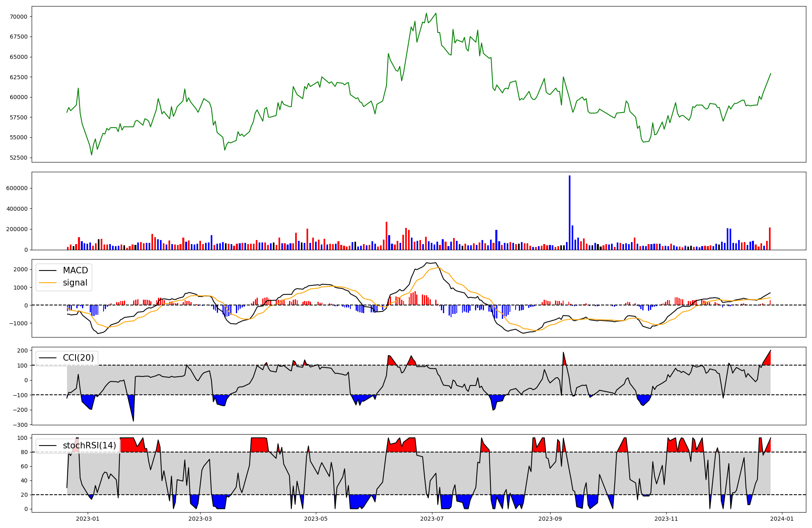Select the 2023-01 date axis label
This screenshot has height=528, width=812.
coord(88,519)
